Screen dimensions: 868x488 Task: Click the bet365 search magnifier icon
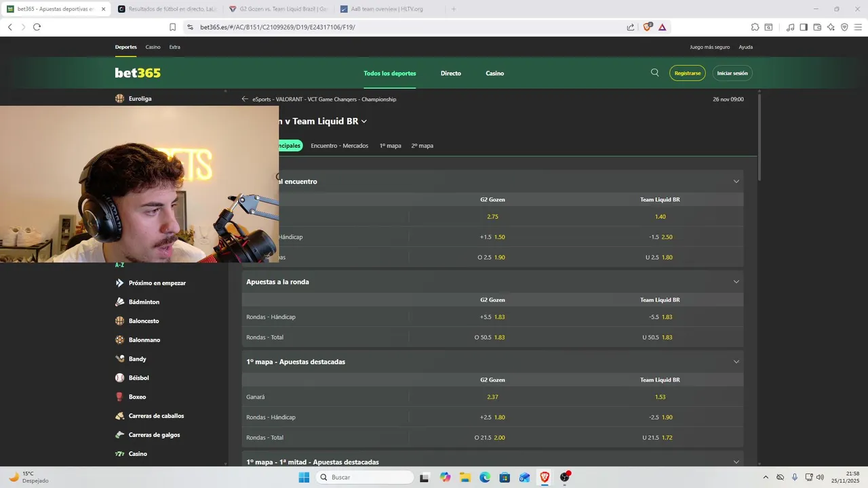tap(654, 73)
